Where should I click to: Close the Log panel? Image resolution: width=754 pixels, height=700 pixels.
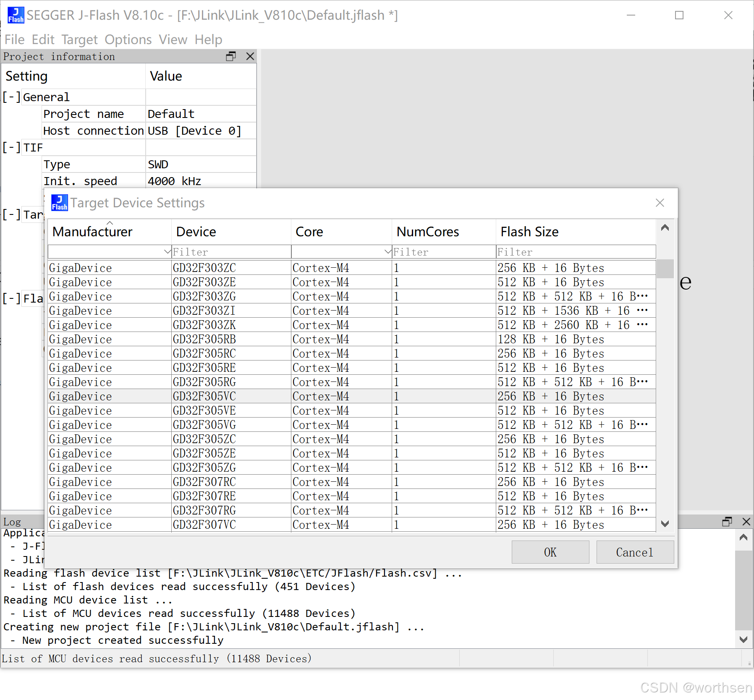coord(746,522)
